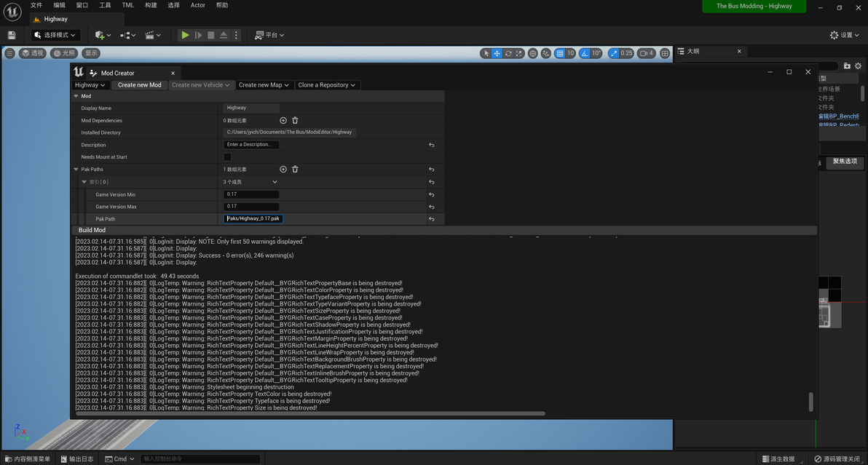Delete all Mod Dependencies elements trash icon

pos(295,121)
